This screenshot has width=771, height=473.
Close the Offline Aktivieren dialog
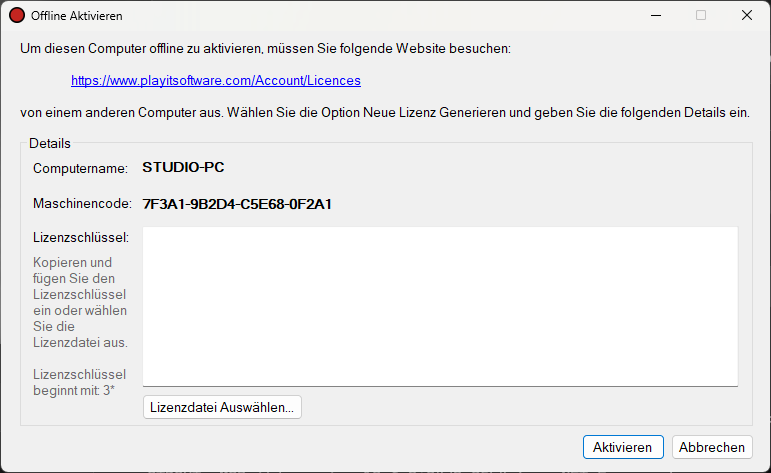[x=746, y=15]
